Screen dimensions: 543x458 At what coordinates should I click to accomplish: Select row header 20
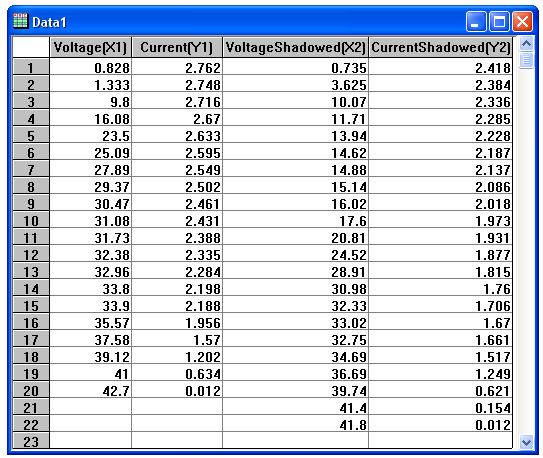tap(31, 390)
